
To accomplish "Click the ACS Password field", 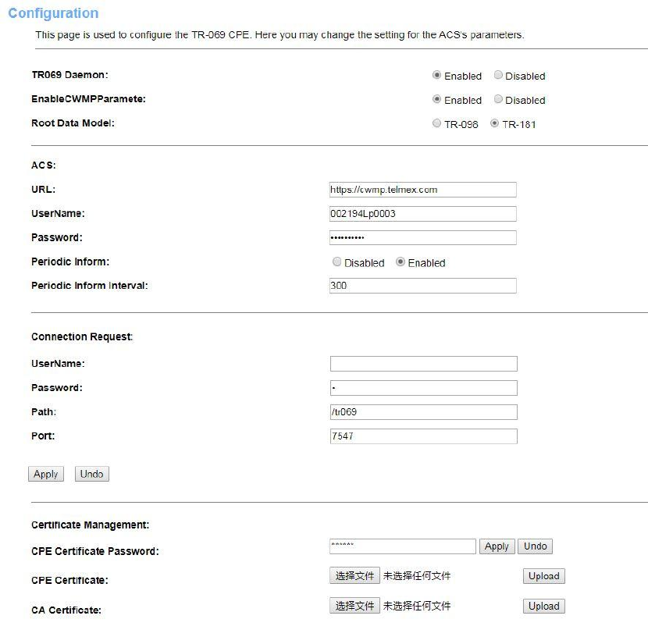I will (423, 237).
